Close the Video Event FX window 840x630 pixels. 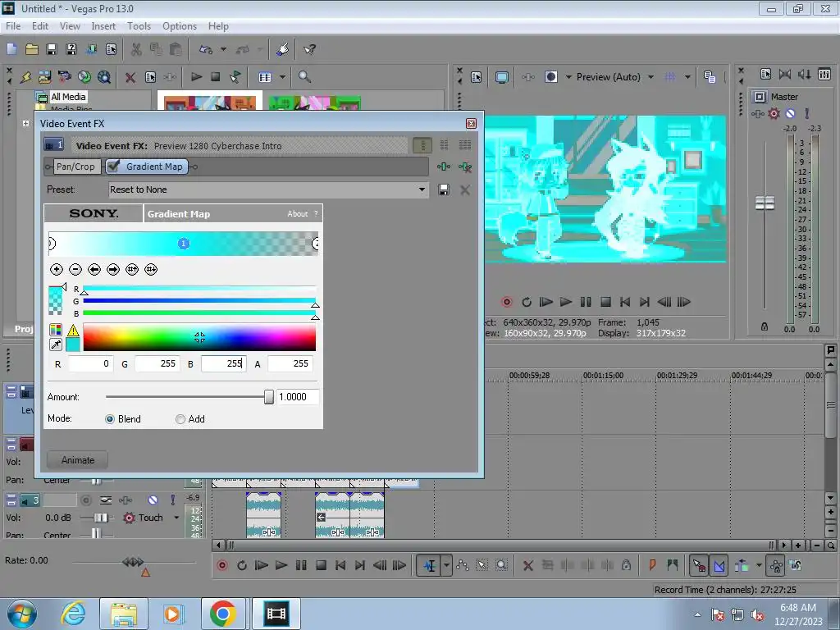pyautogui.click(x=471, y=124)
